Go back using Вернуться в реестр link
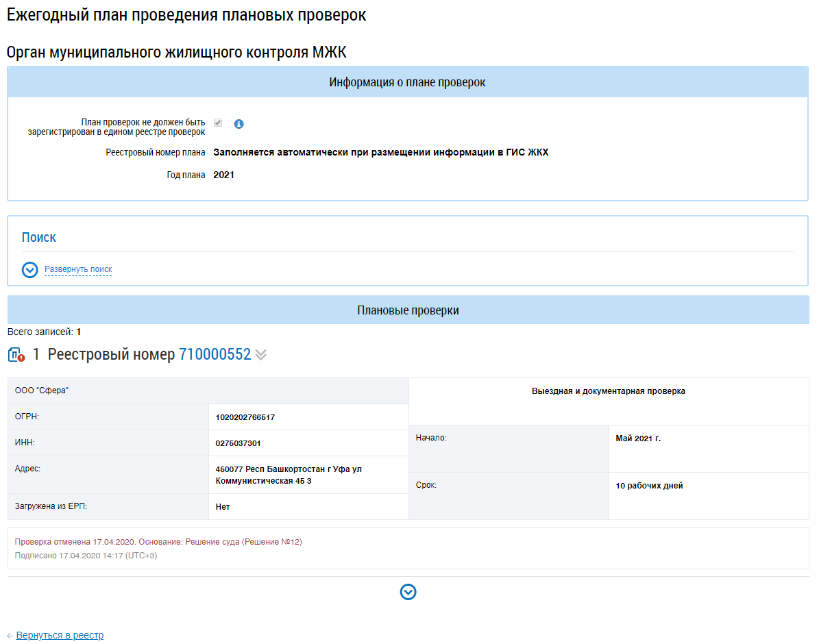 [60, 635]
